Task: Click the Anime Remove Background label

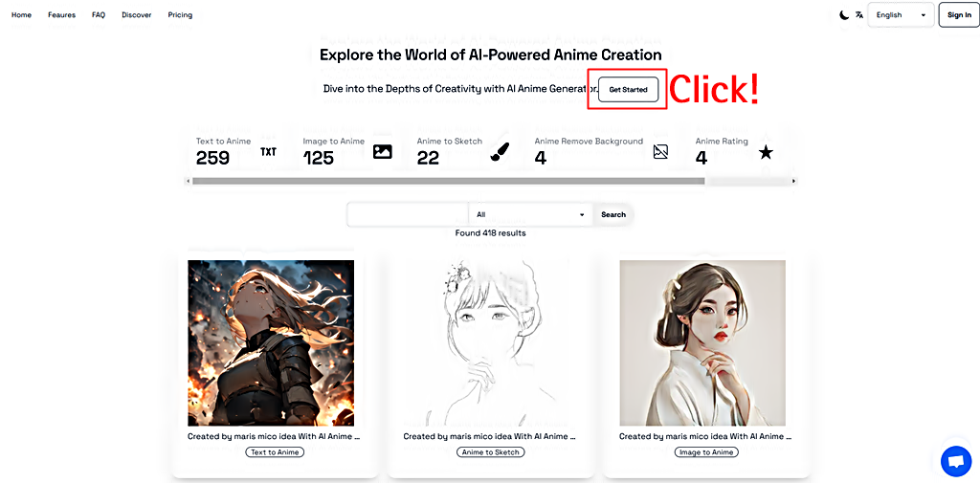Action: pos(589,142)
